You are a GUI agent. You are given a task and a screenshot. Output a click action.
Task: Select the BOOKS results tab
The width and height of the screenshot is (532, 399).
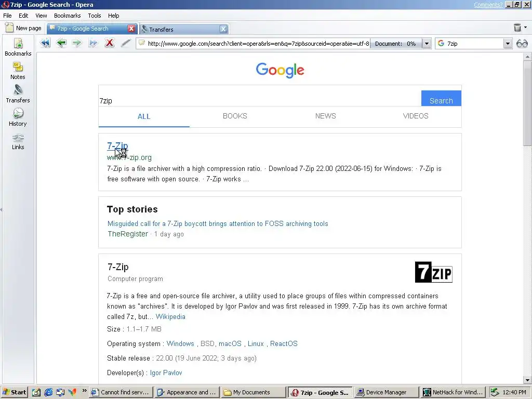coord(235,116)
